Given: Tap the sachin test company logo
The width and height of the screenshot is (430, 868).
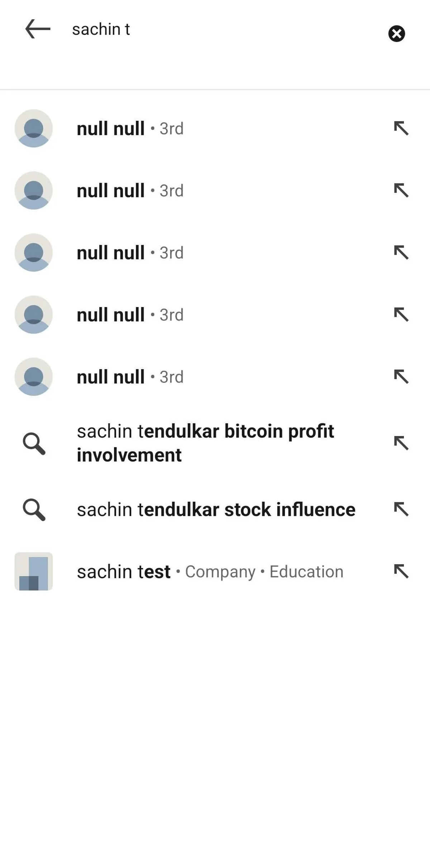Looking at the screenshot, I should click(x=34, y=571).
